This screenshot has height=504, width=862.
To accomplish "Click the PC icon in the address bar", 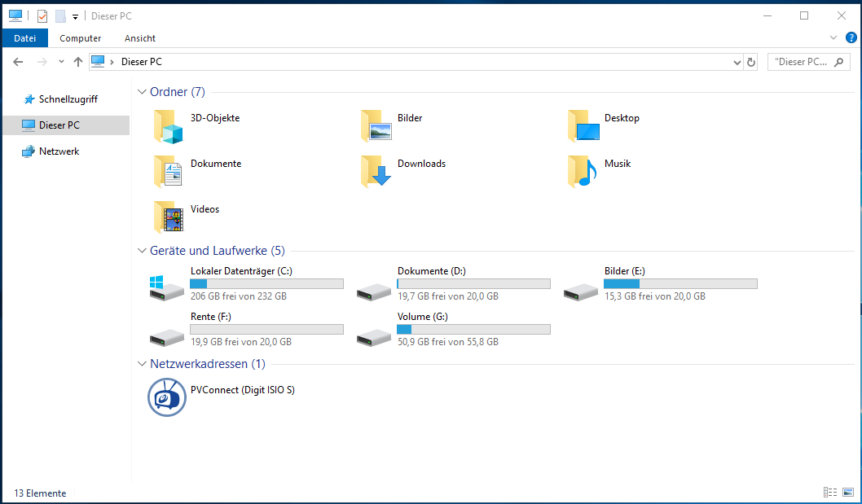I will coord(98,62).
